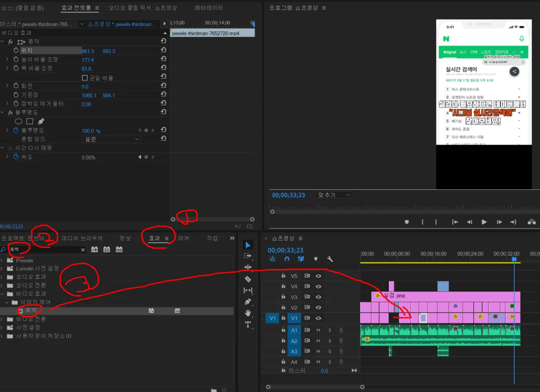Show overflow panel tabs with double chevron
This screenshot has width=540, height=392.
pyautogui.click(x=232, y=238)
